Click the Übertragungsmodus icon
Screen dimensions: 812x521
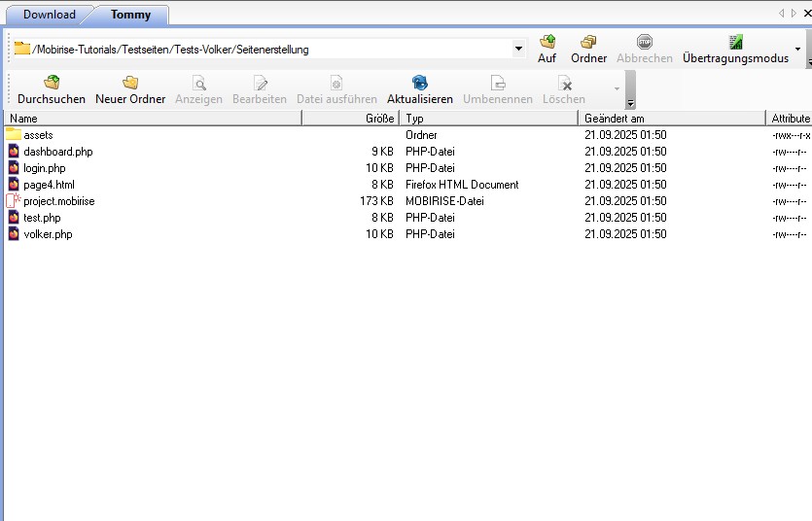point(735,42)
